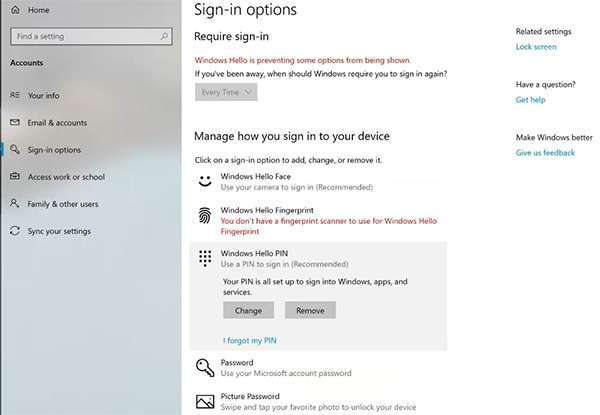This screenshot has height=415, width=600.
Task: Open the Lock screen related settings link
Action: coord(536,47)
